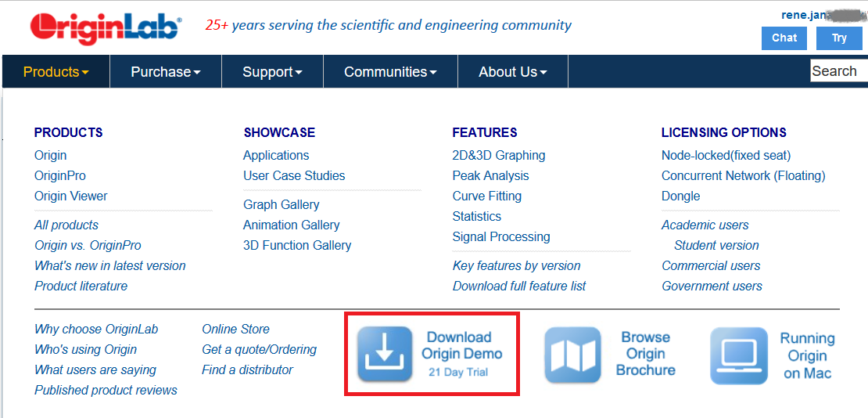This screenshot has width=868, height=418.
Task: Click the Download Origin Demo download icon
Action: [385, 354]
